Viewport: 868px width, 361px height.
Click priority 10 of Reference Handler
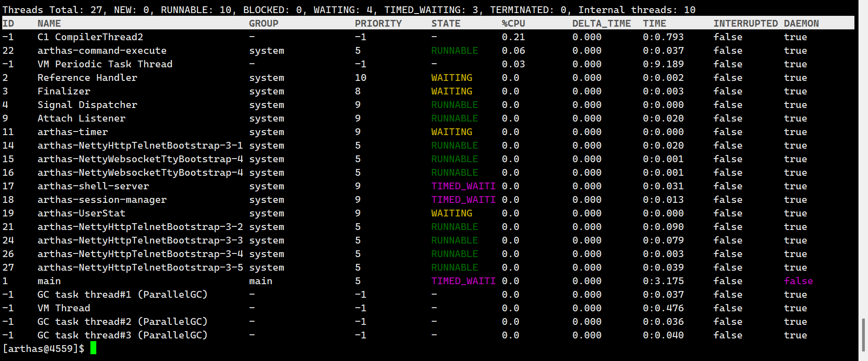pyautogui.click(x=361, y=78)
